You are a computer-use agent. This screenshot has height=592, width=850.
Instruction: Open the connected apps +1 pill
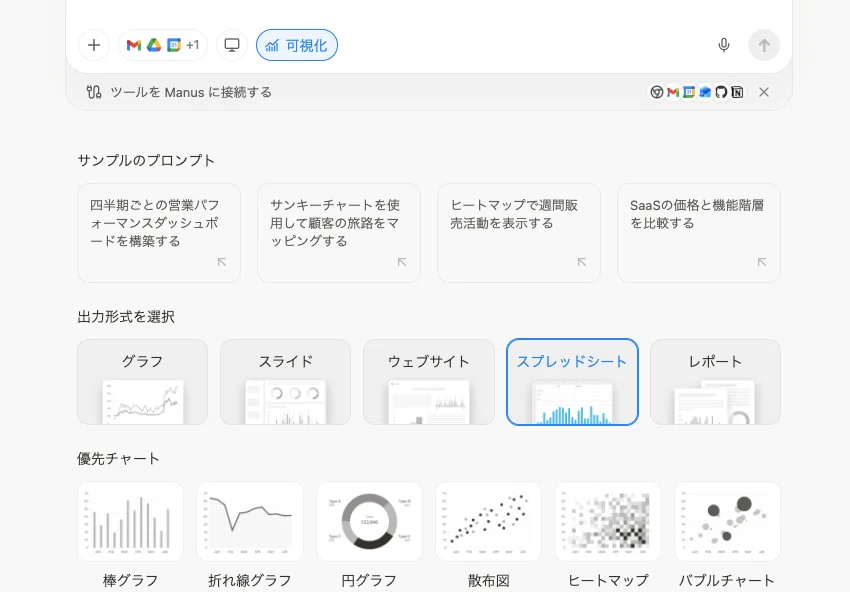point(163,45)
